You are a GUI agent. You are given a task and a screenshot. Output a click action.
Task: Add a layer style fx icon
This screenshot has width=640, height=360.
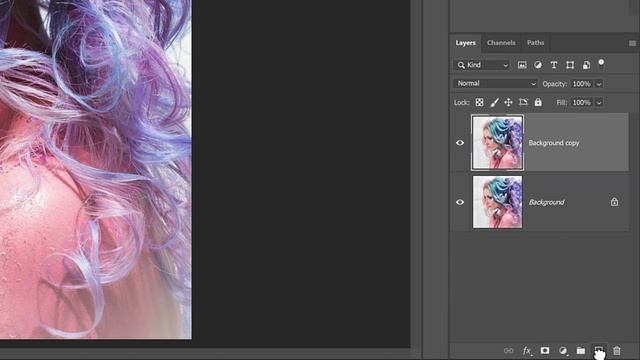[x=527, y=351]
